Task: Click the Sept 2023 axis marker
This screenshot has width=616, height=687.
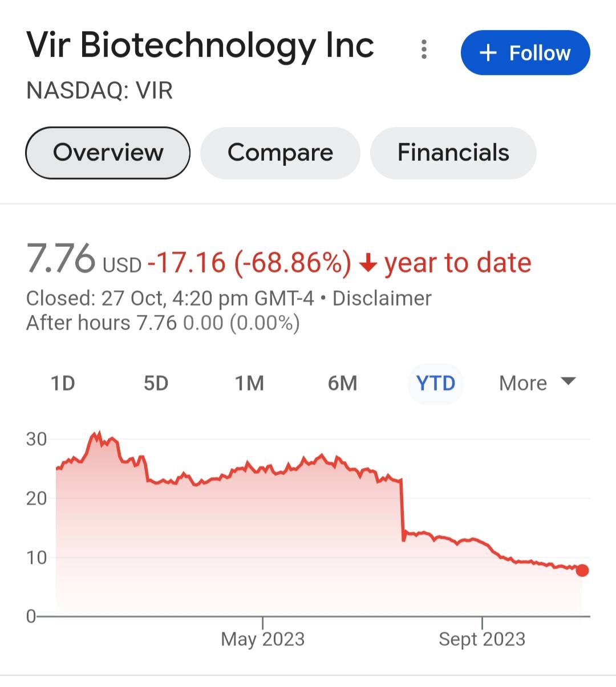Action: coord(482,639)
